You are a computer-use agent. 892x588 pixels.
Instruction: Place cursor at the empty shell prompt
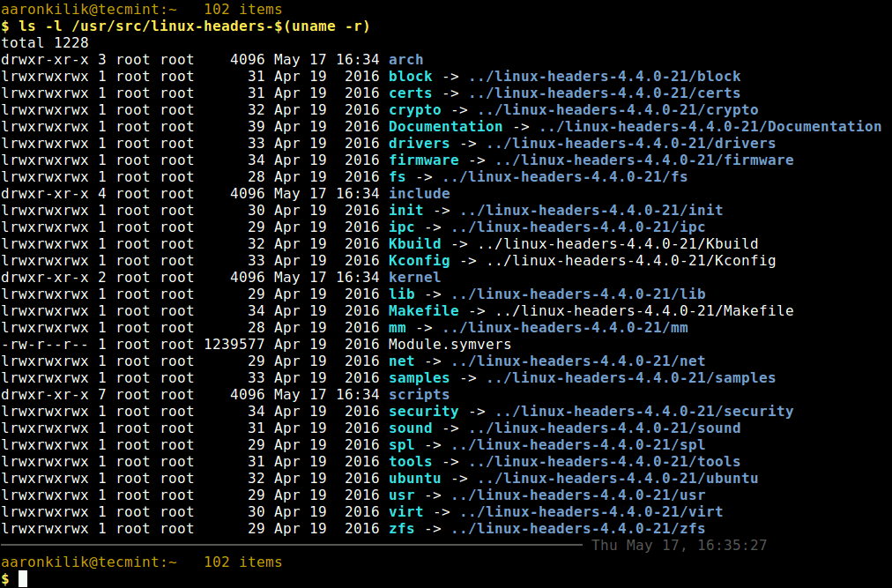click(x=22, y=578)
